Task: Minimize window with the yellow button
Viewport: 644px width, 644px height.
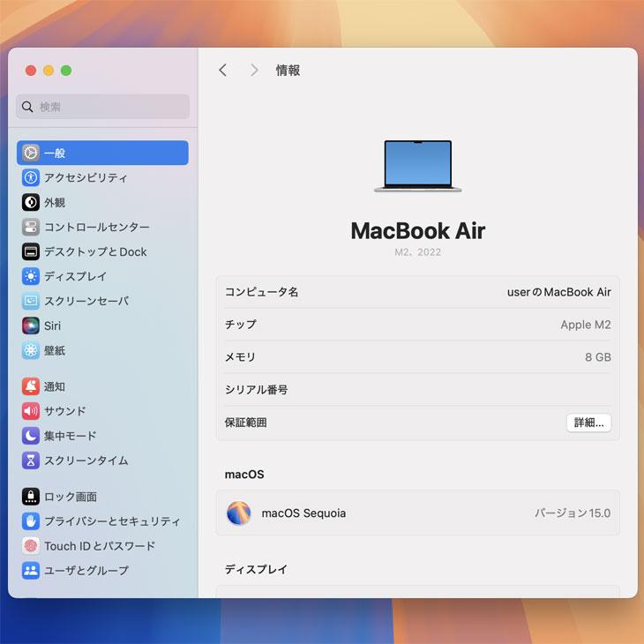Action: 49,71
